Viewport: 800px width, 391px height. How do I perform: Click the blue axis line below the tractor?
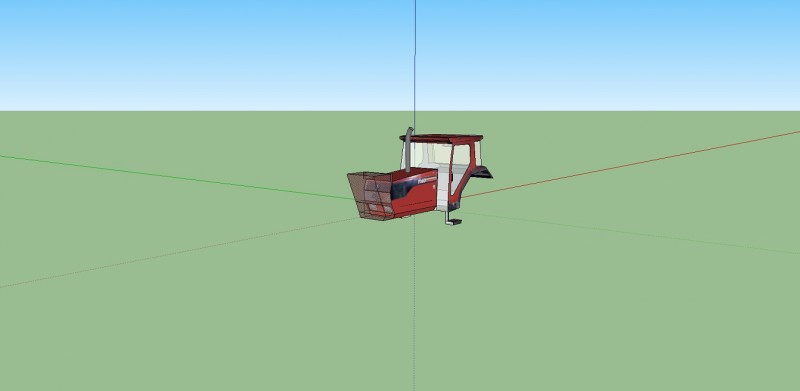click(x=414, y=304)
